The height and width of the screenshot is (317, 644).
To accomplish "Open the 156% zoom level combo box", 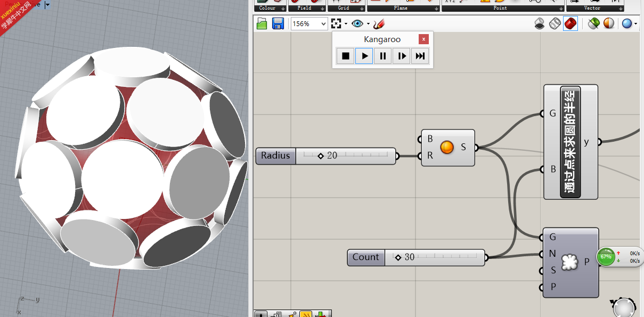I will point(309,23).
